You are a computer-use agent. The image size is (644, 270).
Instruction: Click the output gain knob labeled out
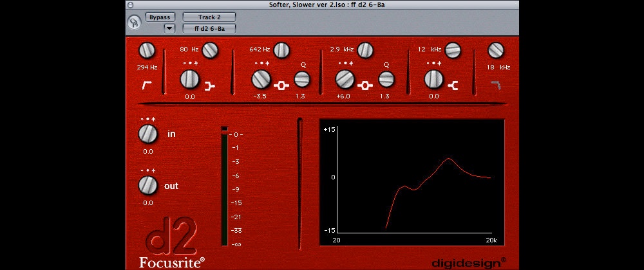pyautogui.click(x=148, y=186)
